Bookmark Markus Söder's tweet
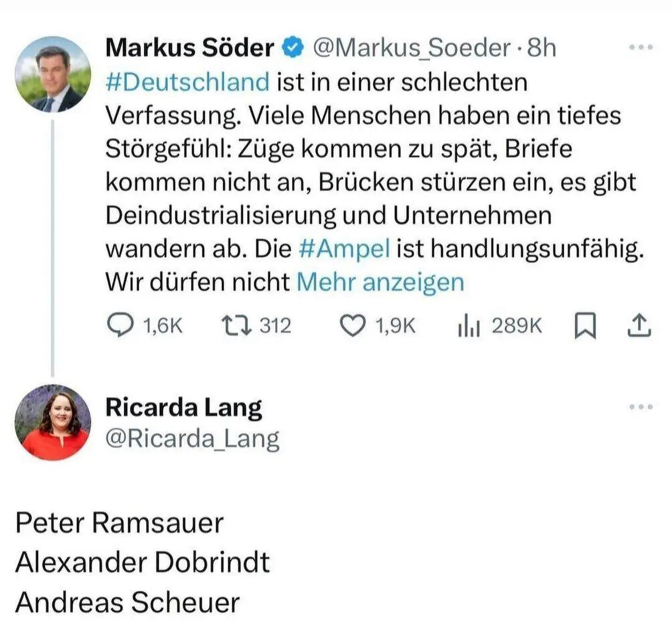The image size is (672, 643). coord(586,326)
